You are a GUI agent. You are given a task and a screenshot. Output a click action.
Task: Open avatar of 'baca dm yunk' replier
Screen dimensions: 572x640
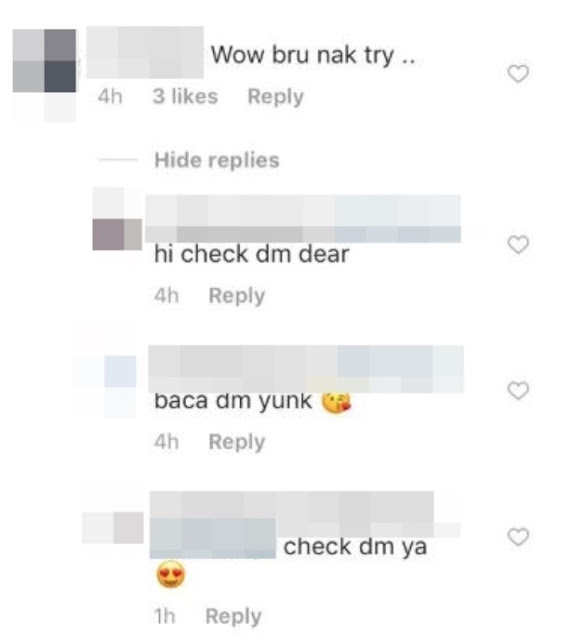coord(120,371)
